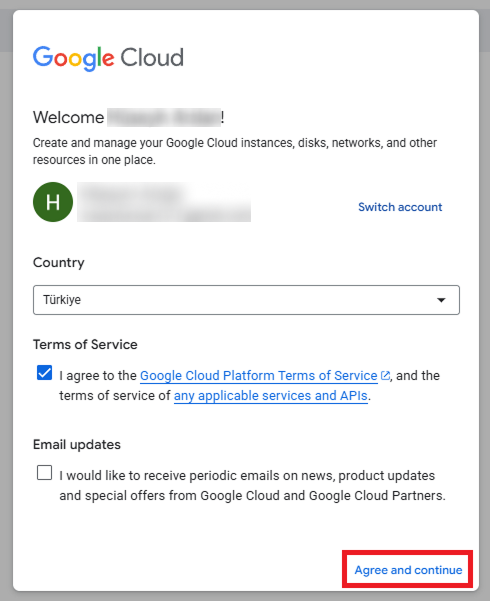Click the blurred account name and email
Image resolution: width=490 pixels, height=601 pixels.
coord(164,202)
